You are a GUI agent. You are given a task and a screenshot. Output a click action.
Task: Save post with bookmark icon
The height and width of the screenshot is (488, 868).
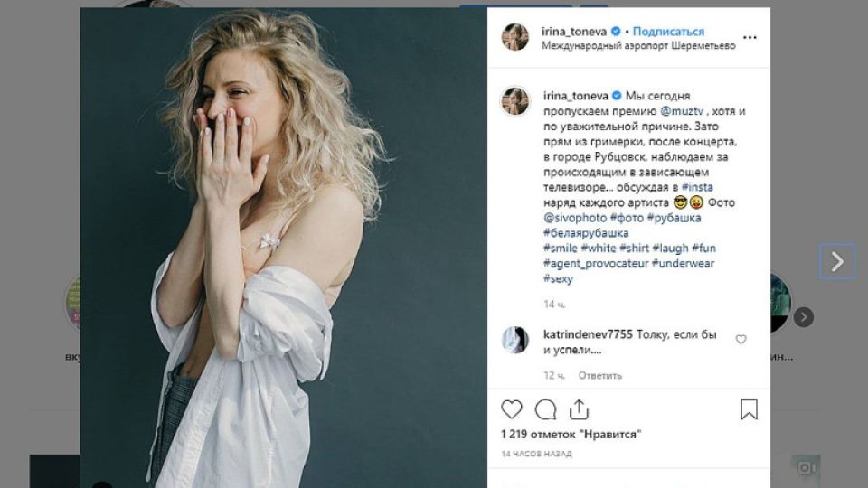(x=749, y=409)
